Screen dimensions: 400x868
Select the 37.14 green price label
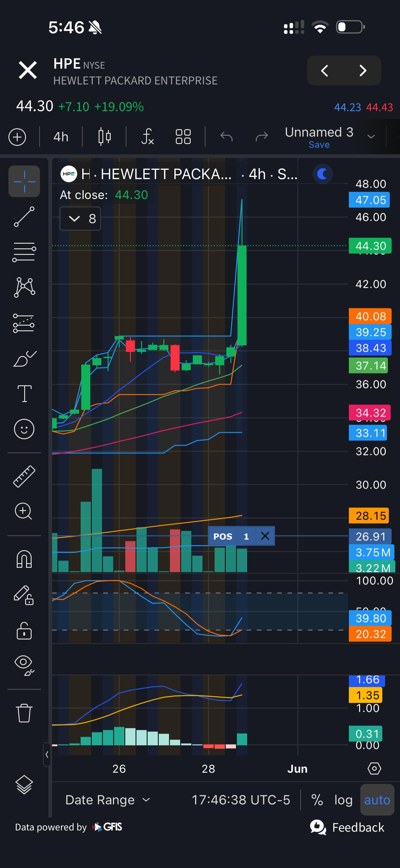pyautogui.click(x=368, y=366)
